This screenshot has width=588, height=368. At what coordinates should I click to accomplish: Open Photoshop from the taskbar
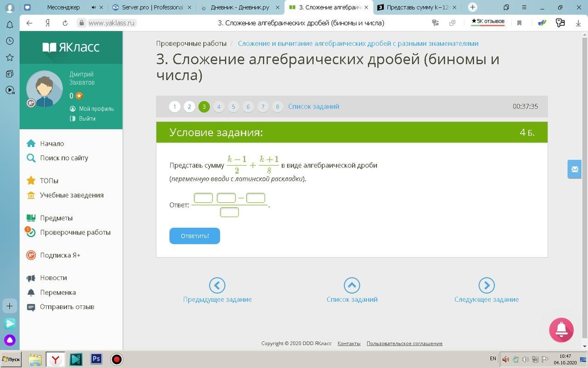pyautogui.click(x=96, y=359)
